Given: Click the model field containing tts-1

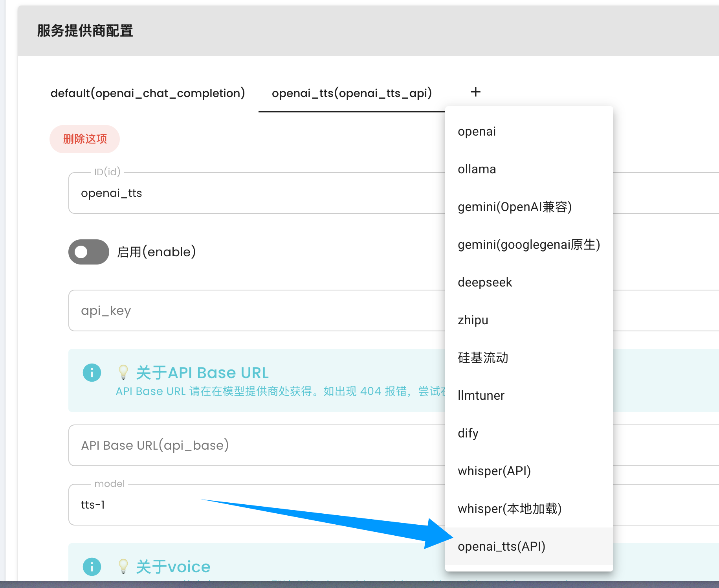Looking at the screenshot, I should (255, 505).
